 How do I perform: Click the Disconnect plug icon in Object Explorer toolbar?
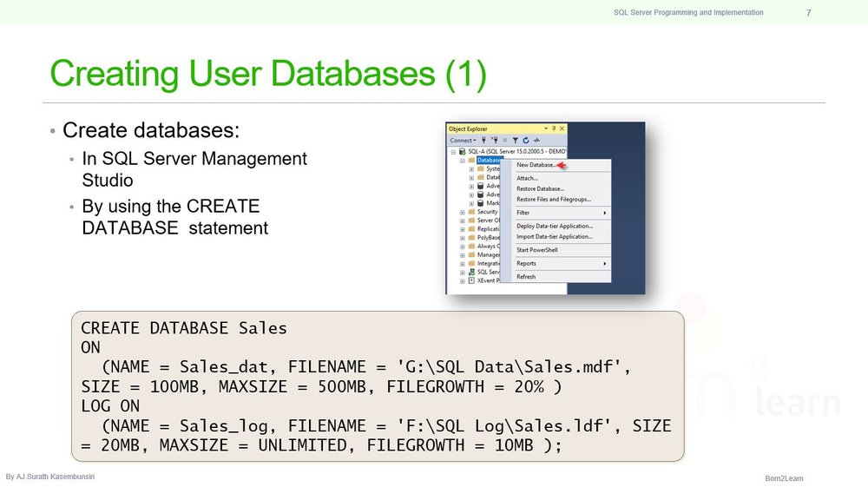[x=495, y=140]
